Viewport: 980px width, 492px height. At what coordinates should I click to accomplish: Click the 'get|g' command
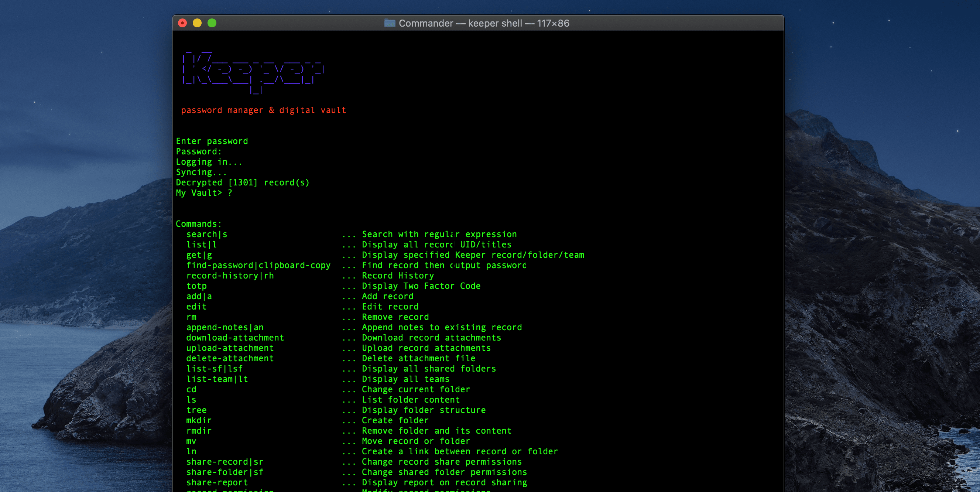pyautogui.click(x=199, y=255)
